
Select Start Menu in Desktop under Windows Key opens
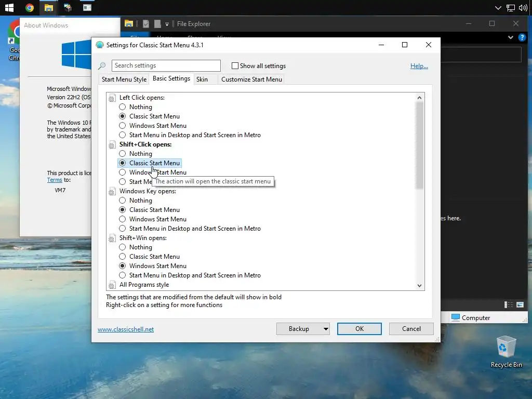[123, 229]
